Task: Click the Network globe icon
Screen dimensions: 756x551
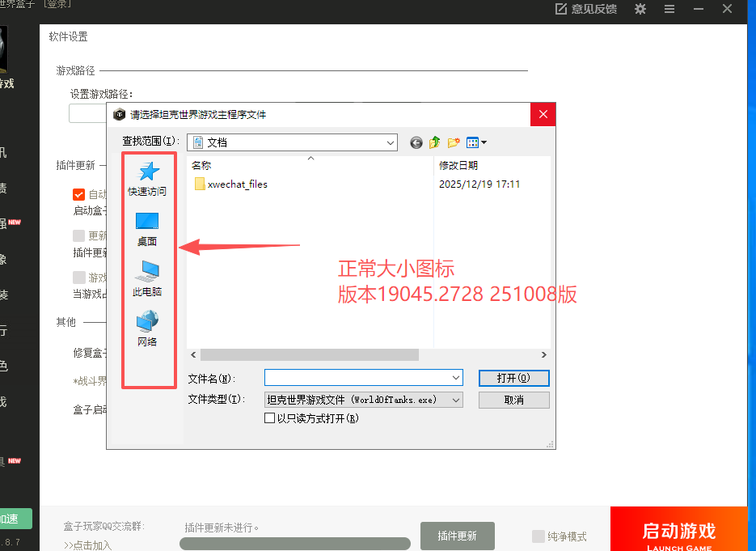Action: [x=147, y=322]
